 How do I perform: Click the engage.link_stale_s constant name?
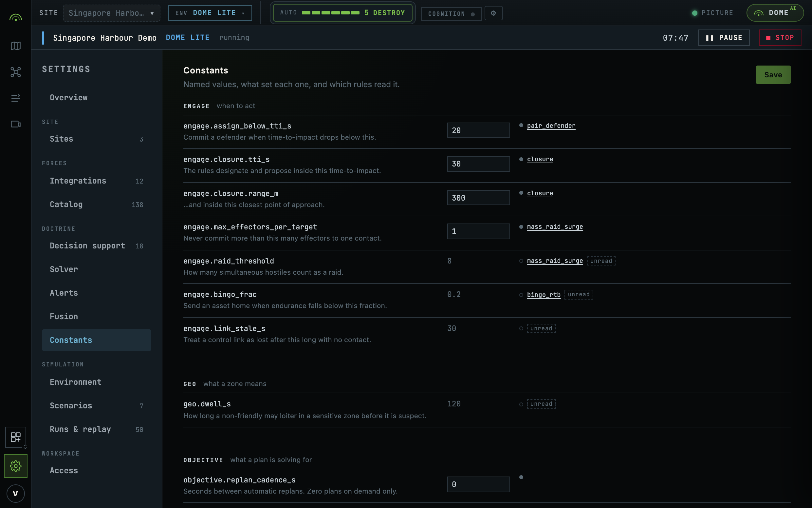pyautogui.click(x=224, y=329)
